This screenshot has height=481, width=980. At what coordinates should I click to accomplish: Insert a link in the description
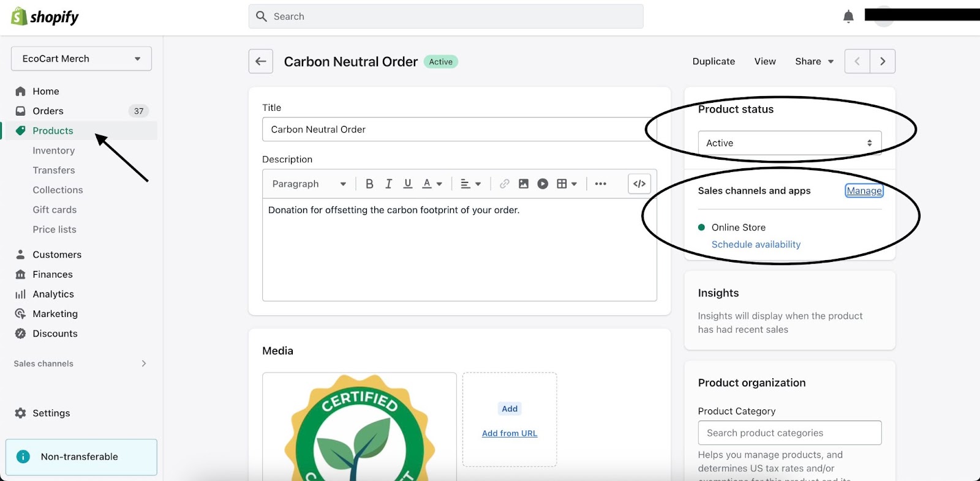tap(504, 184)
